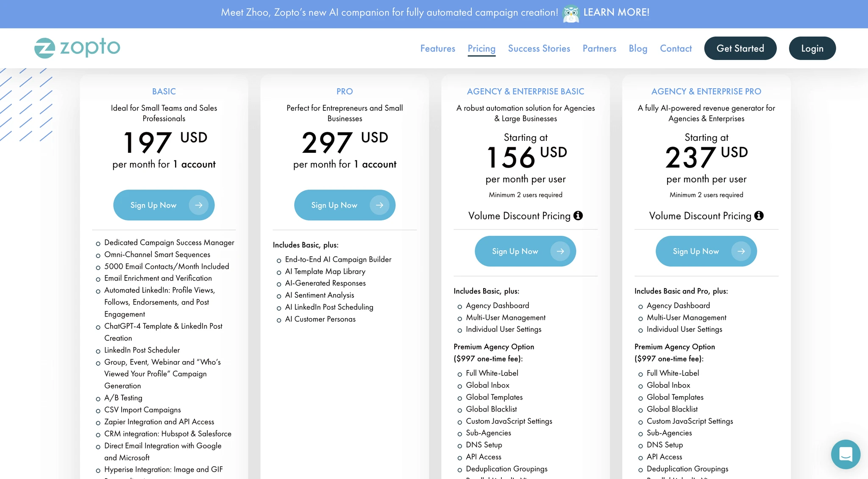This screenshot has width=868, height=479.
Task: Click arrow in Agency Enterprise Basic Sign Up
Action: pyautogui.click(x=560, y=251)
